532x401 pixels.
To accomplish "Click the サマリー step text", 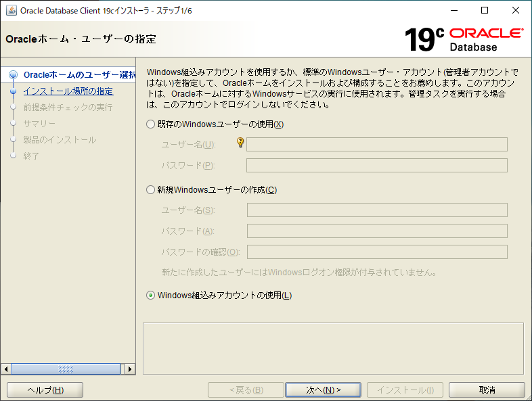I will pyautogui.click(x=39, y=124).
